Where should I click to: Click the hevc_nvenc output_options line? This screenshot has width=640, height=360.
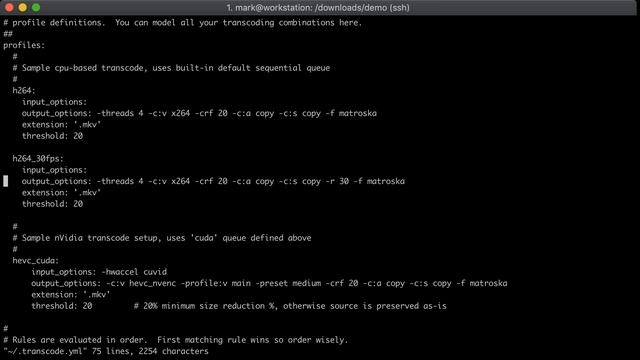tap(269, 283)
